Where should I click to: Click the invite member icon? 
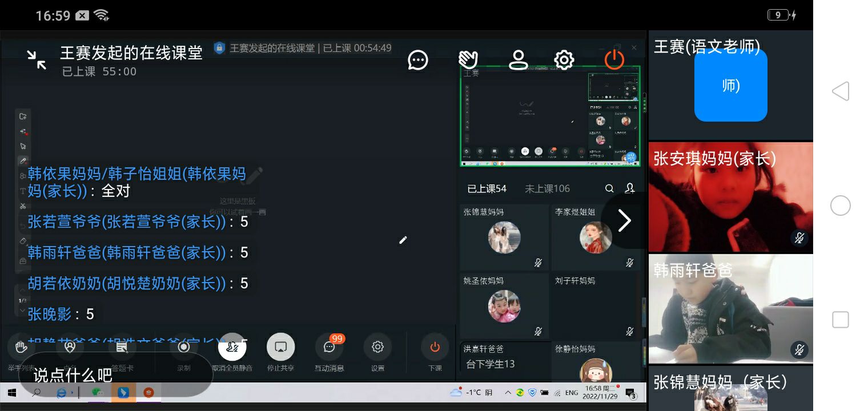[630, 188]
